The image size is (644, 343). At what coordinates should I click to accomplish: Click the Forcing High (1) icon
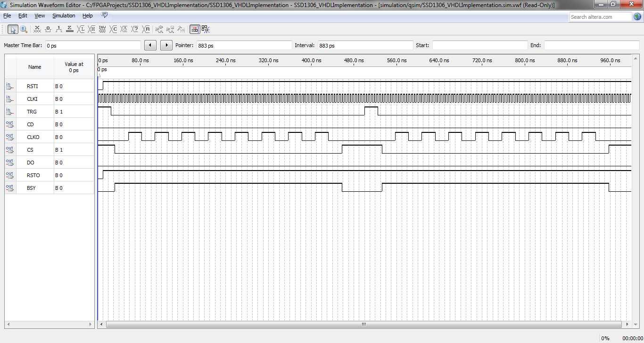point(59,29)
